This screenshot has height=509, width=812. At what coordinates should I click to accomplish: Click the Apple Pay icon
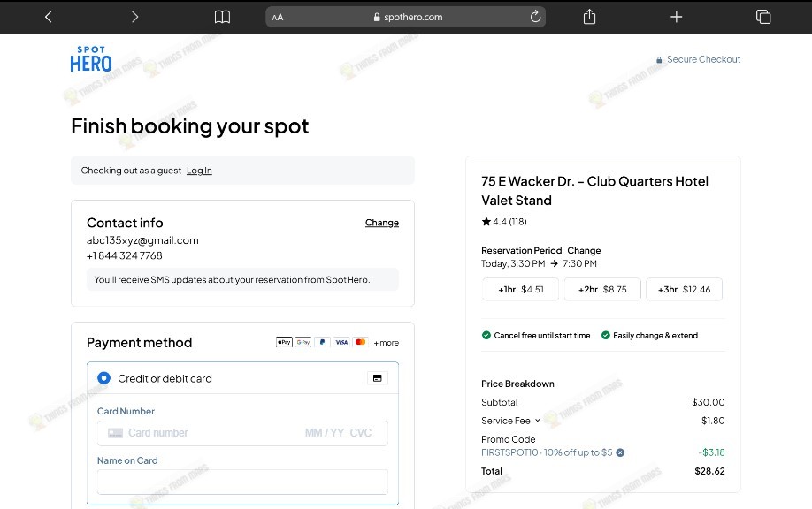coord(284,342)
